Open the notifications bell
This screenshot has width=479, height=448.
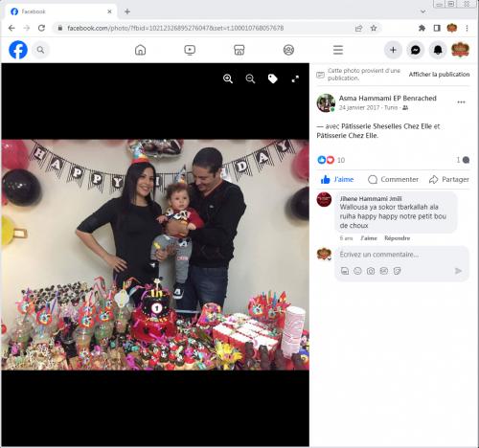click(438, 50)
